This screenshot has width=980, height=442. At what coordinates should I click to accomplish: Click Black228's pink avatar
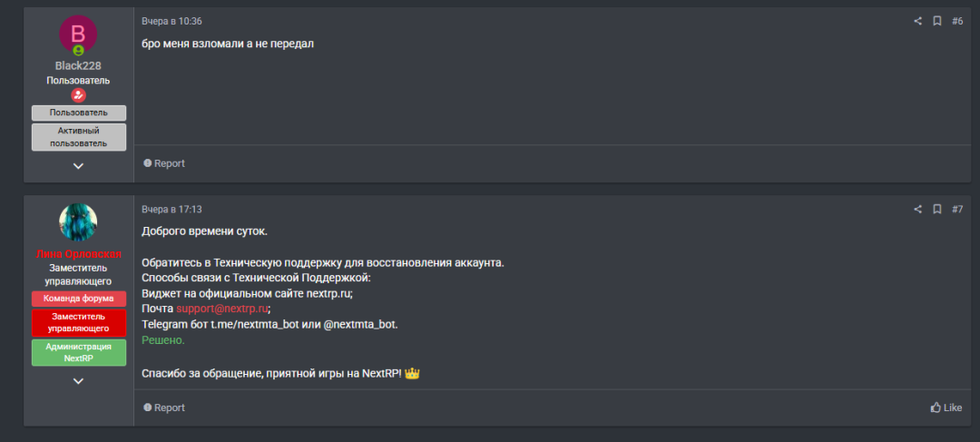point(78,34)
